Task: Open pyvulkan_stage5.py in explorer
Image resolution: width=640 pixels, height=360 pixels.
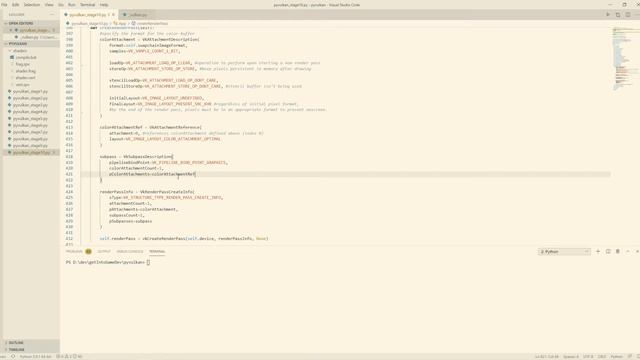Action: (30, 118)
